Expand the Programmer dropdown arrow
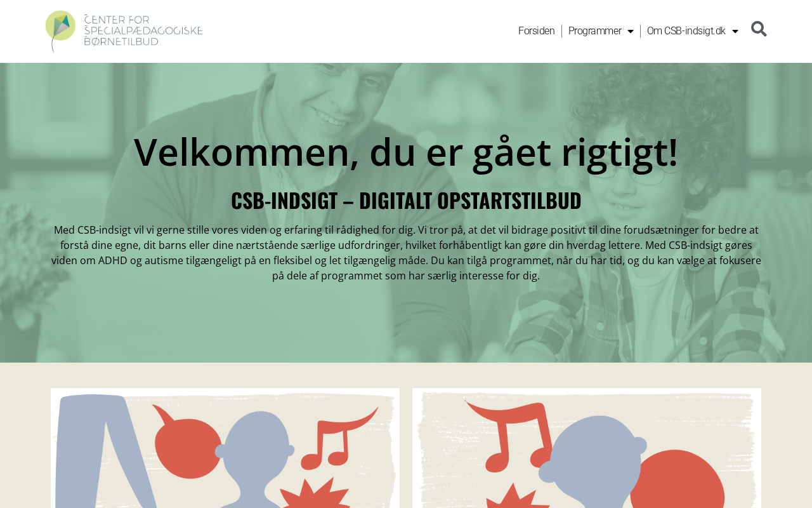The image size is (812, 508). [x=630, y=31]
